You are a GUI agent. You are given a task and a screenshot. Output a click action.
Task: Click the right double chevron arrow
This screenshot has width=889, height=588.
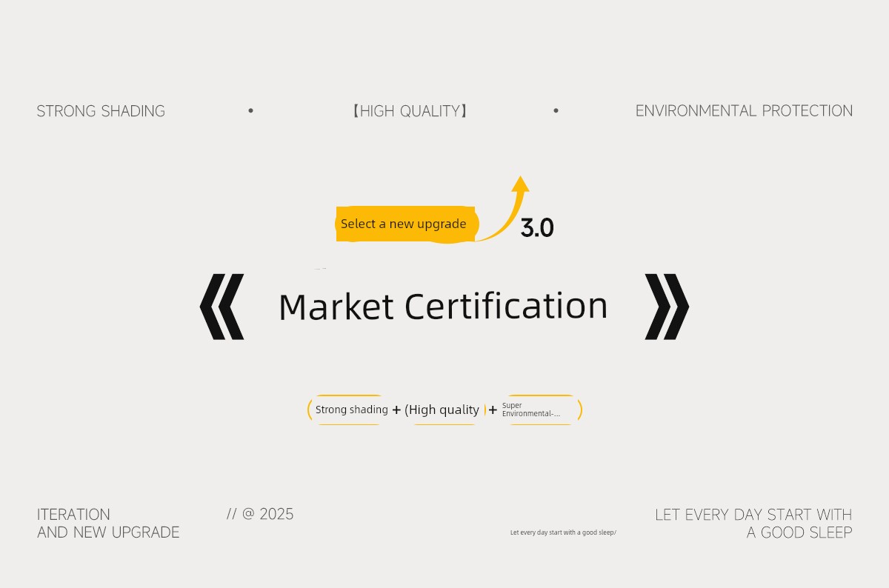(667, 307)
